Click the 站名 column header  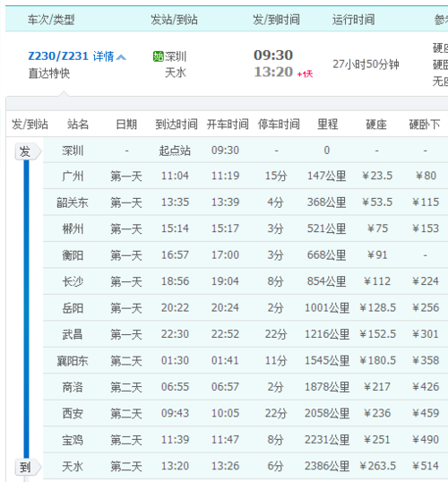click(78, 125)
